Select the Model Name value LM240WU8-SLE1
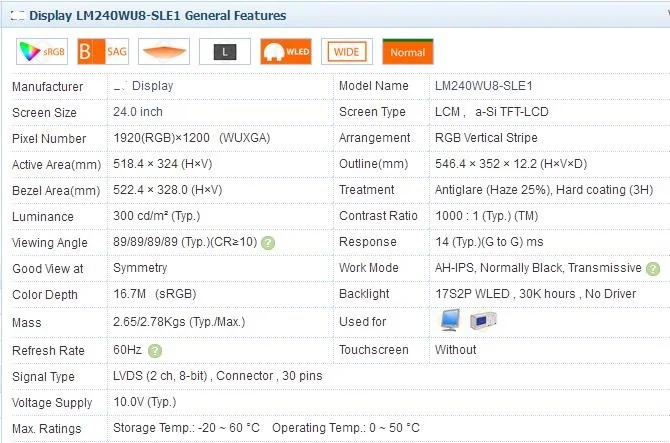This screenshot has height=443, width=670. pyautogui.click(x=484, y=86)
